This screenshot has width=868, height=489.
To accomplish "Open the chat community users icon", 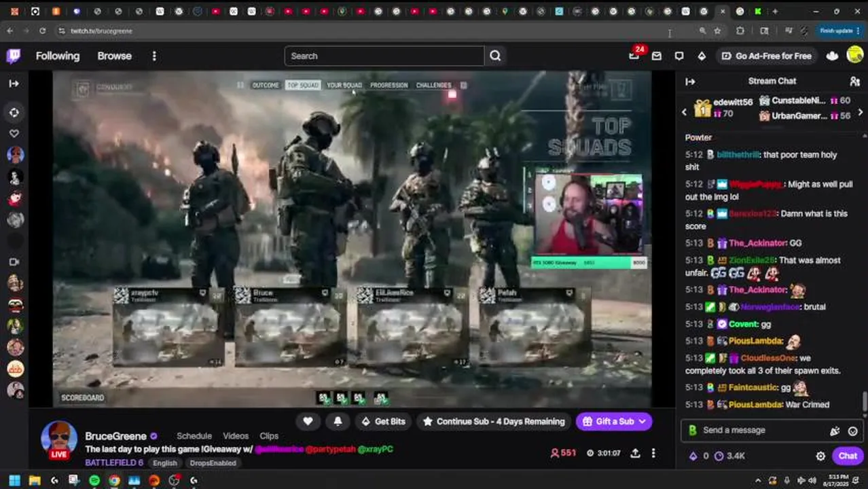I will pos(854,81).
